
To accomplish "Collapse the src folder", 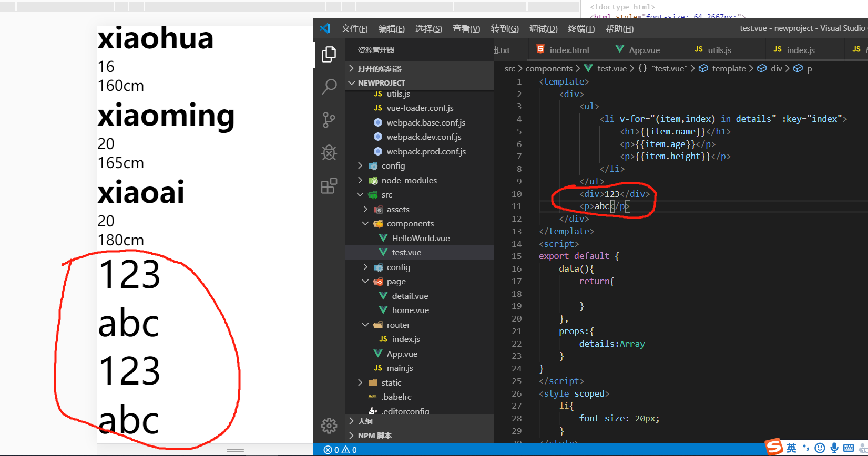I will (420, 194).
